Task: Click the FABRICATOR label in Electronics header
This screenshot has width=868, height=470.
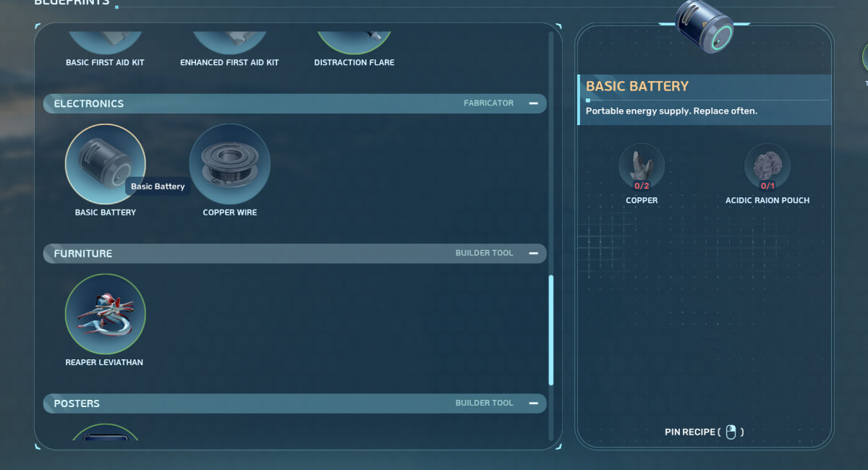Action: [x=488, y=103]
